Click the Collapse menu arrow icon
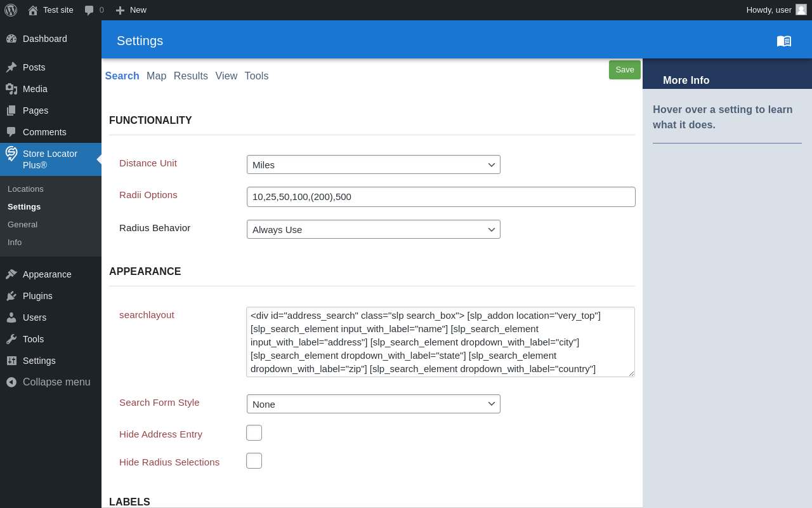Viewport: 812px width, 508px height. click(11, 382)
